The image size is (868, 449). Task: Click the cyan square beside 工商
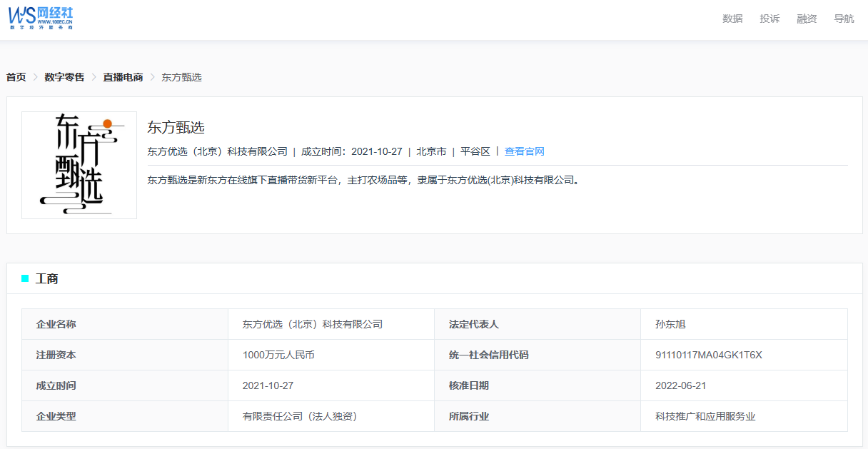(x=25, y=278)
